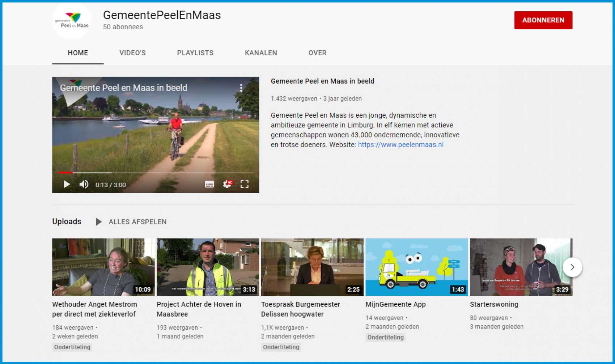615x364 pixels.
Task: Open the Over tab
Action: [317, 53]
